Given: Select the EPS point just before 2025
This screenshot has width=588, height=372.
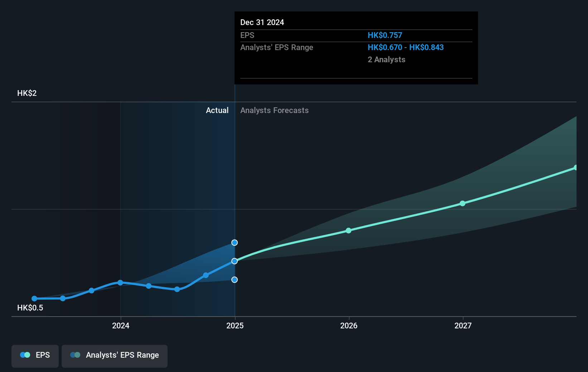Looking at the screenshot, I should [206, 275].
